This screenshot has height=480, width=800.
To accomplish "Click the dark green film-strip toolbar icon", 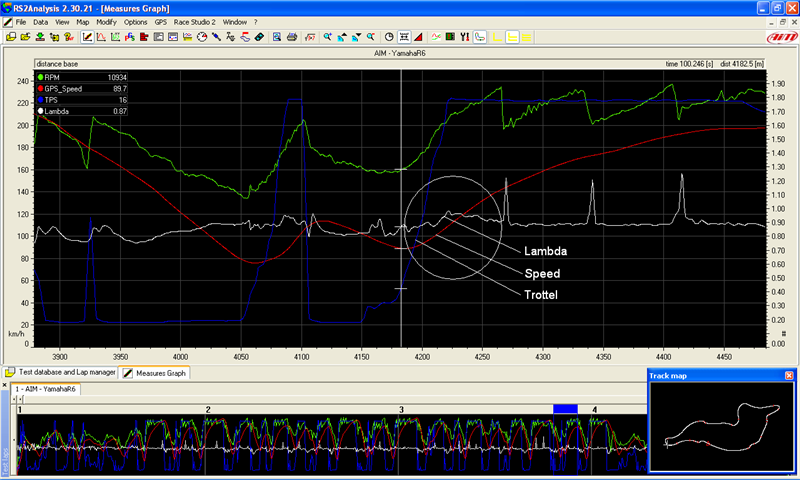I will pos(450,37).
